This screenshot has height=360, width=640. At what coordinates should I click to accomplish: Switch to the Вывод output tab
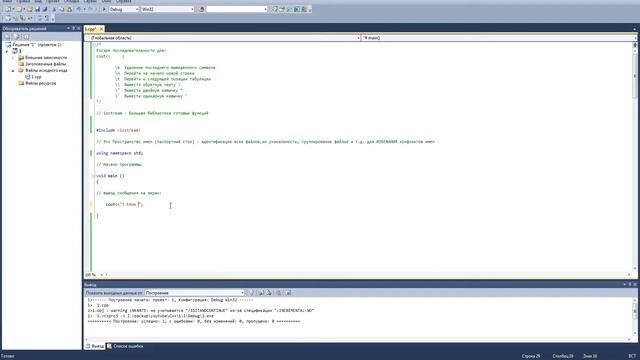(95, 346)
